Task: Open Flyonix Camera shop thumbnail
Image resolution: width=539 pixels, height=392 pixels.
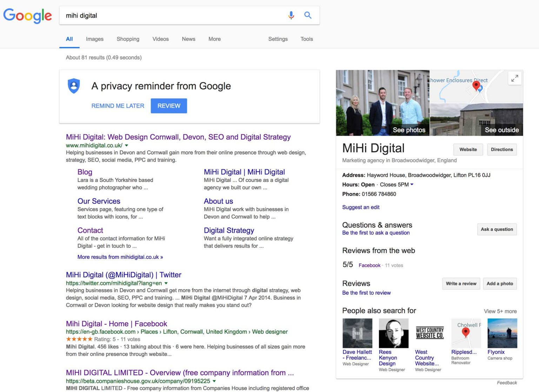Action: click(502, 333)
